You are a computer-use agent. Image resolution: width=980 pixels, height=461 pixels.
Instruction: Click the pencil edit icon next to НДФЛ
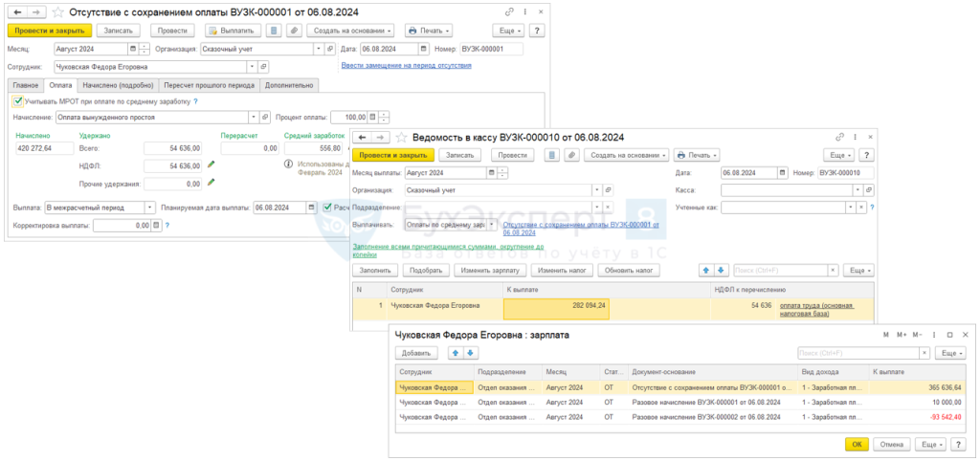[x=212, y=165]
